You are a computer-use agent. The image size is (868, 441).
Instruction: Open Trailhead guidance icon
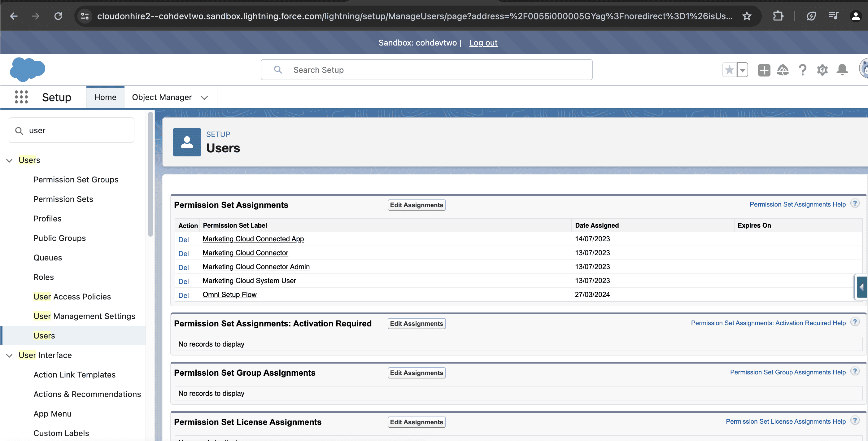click(783, 70)
